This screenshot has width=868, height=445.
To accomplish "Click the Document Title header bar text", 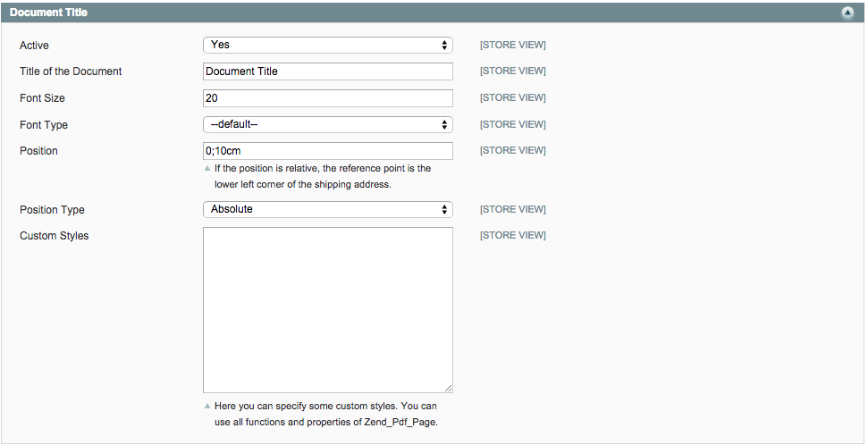I will 48,13.
